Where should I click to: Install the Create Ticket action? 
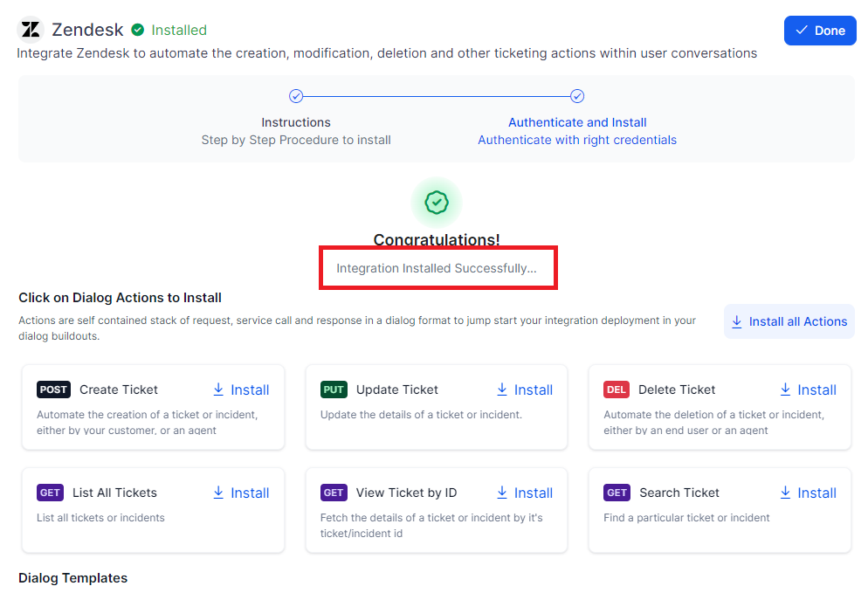coord(241,390)
